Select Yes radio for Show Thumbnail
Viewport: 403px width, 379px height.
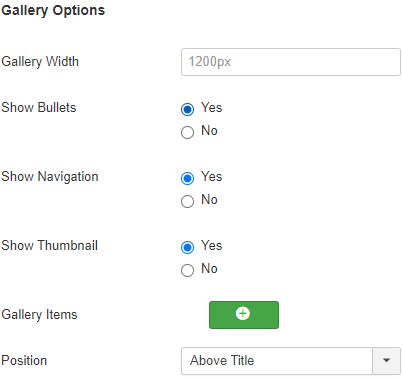pos(187,247)
